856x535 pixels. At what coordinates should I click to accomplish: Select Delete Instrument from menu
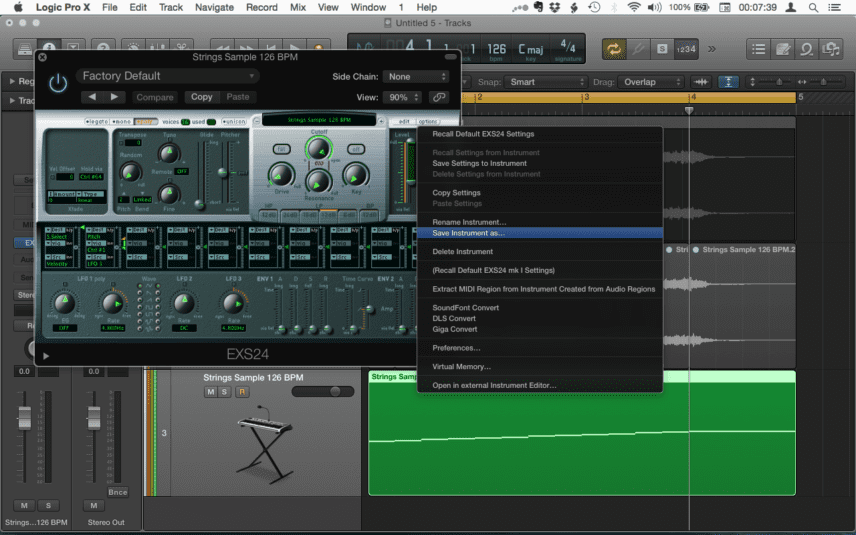(x=540, y=252)
